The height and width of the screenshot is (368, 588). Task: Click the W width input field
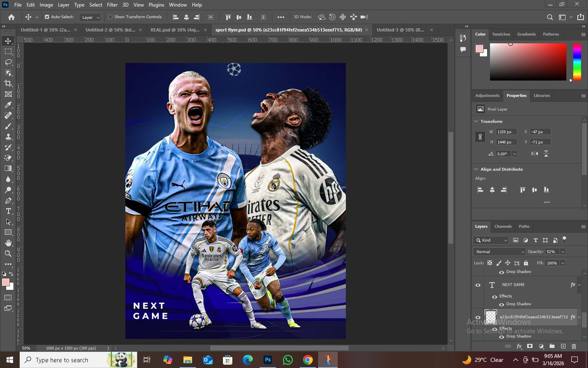point(506,131)
